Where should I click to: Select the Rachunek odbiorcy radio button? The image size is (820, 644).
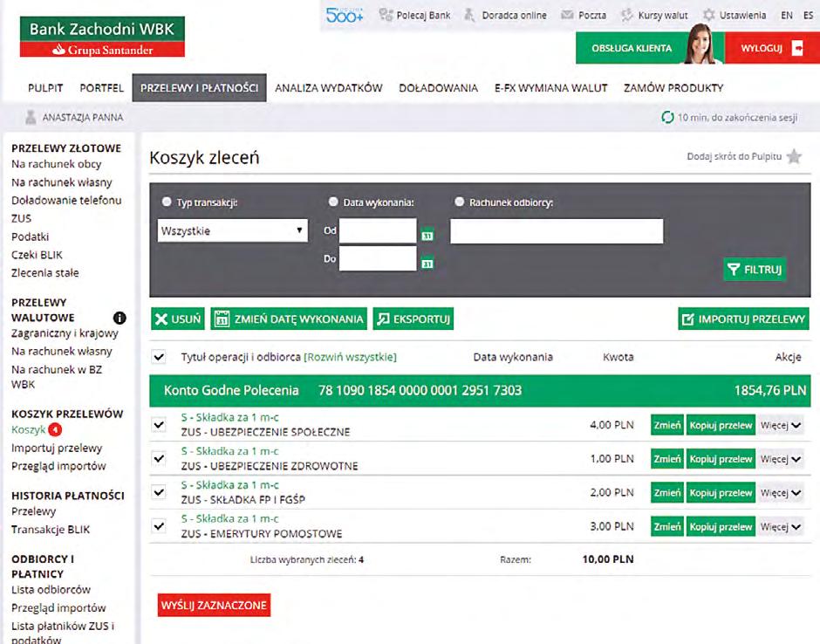(459, 202)
